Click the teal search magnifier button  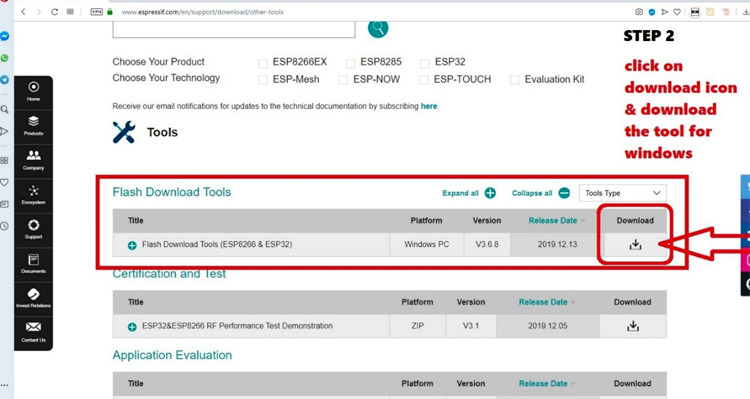pos(378,29)
